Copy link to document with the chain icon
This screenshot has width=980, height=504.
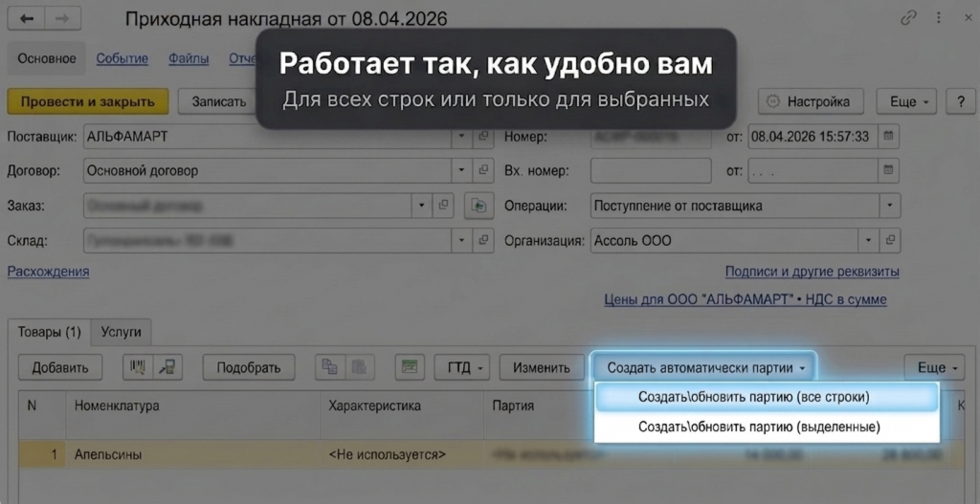pyautogui.click(x=908, y=18)
